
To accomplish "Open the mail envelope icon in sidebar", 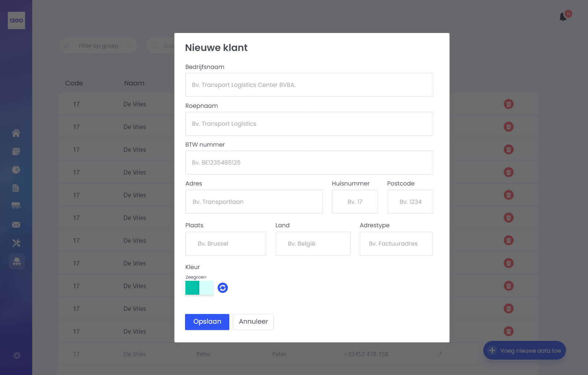I will point(16,224).
